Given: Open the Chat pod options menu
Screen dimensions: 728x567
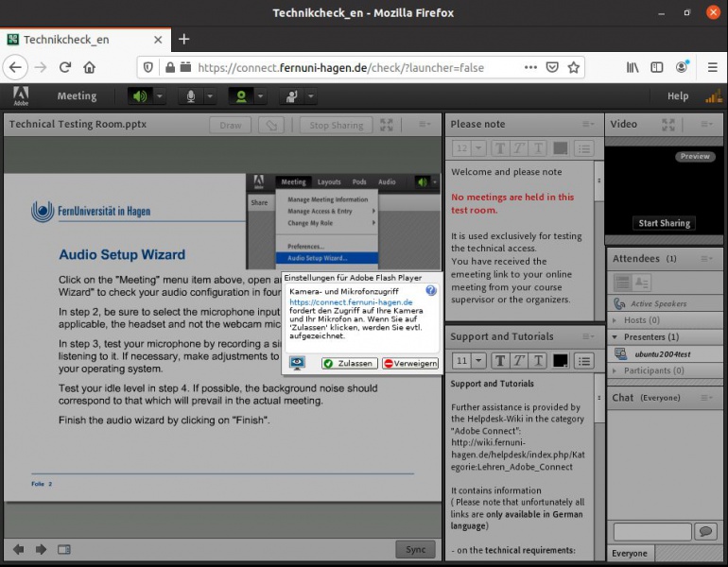Looking at the screenshot, I should pos(706,398).
